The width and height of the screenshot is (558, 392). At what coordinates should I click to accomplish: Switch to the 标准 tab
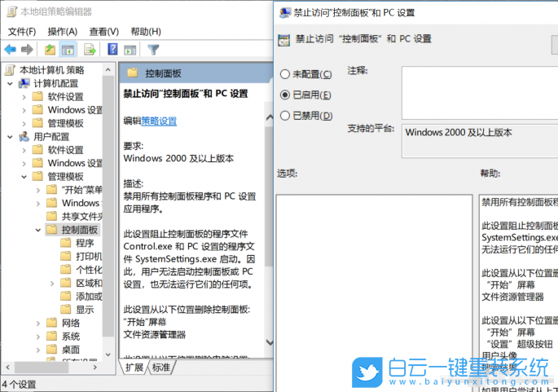tap(161, 368)
